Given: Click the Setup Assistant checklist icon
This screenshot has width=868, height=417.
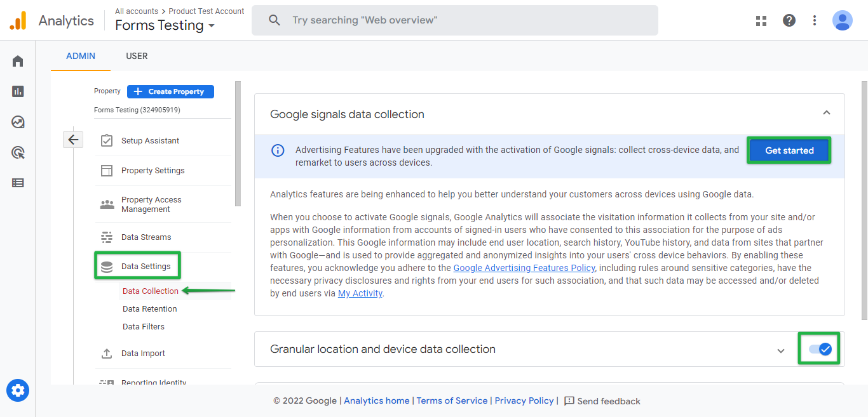Looking at the screenshot, I should (107, 140).
